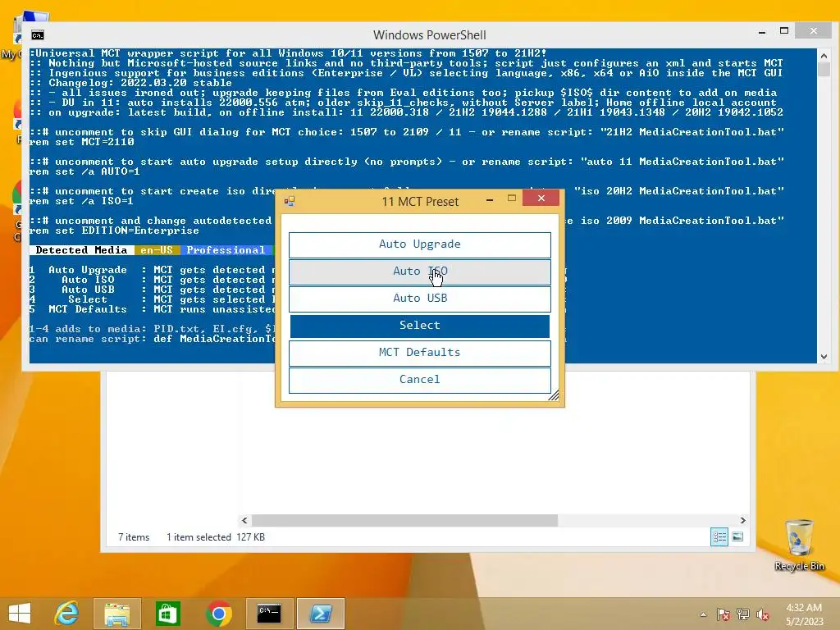Click the 'rem set MCT=2110' line
This screenshot has height=630, width=840.
[x=82, y=142]
